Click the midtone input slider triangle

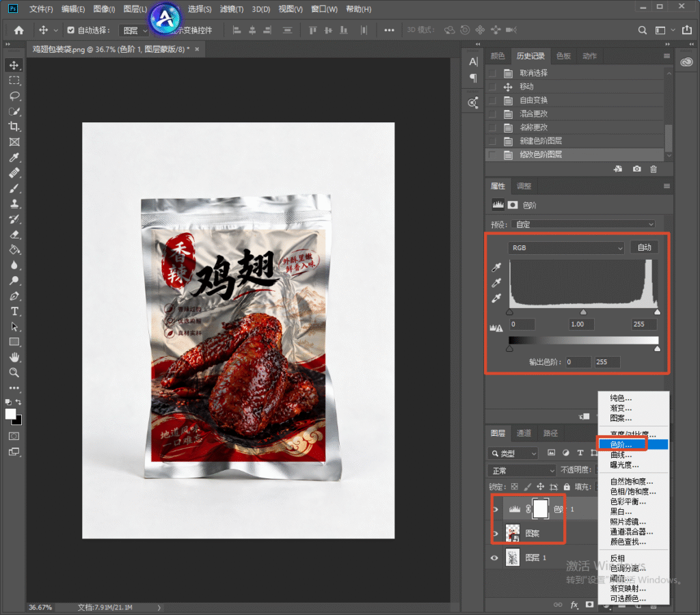click(x=583, y=312)
